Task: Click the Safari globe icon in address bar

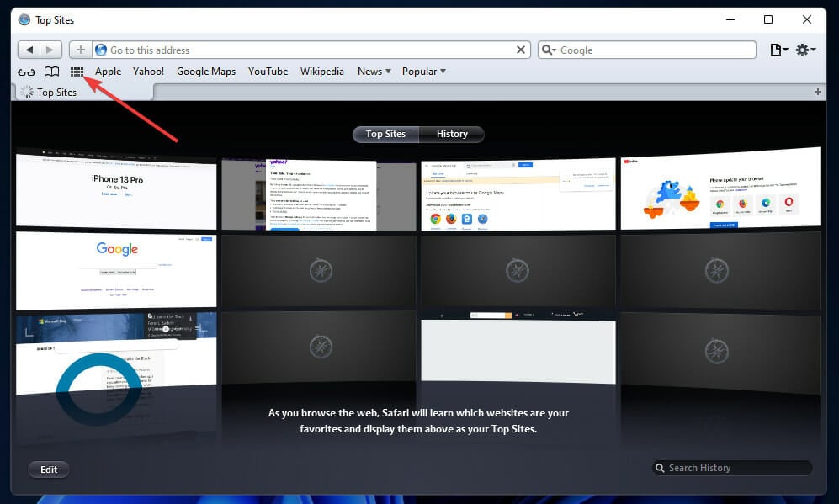Action: click(x=101, y=50)
